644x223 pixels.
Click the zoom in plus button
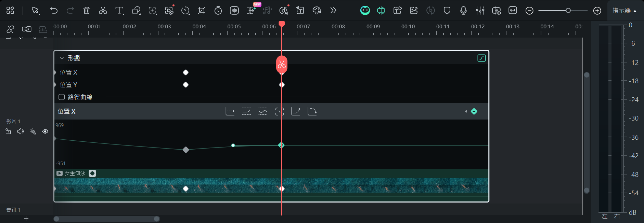tap(597, 11)
